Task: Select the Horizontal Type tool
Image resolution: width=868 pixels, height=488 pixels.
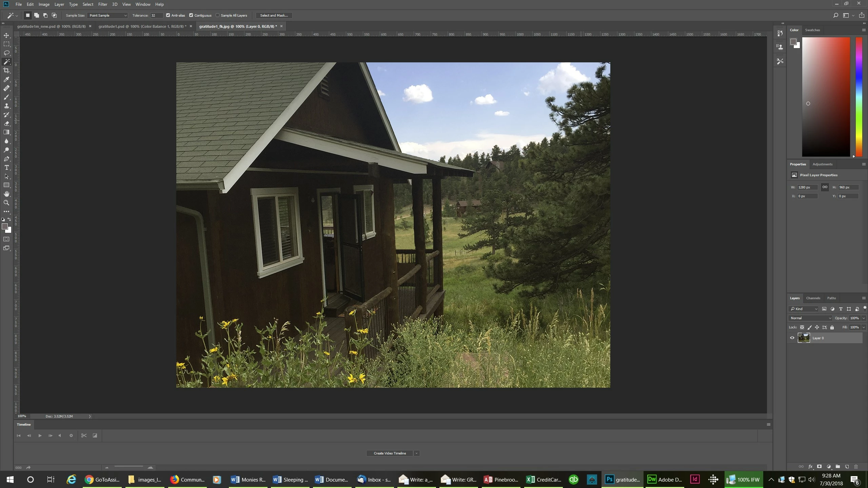Action: click(x=6, y=167)
